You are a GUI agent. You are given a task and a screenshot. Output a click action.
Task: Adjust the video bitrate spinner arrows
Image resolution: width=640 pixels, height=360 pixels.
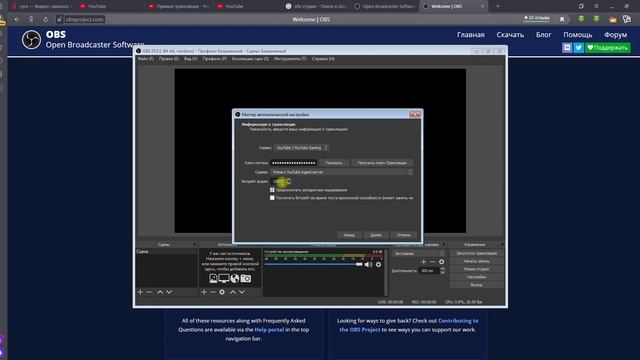pos(289,181)
